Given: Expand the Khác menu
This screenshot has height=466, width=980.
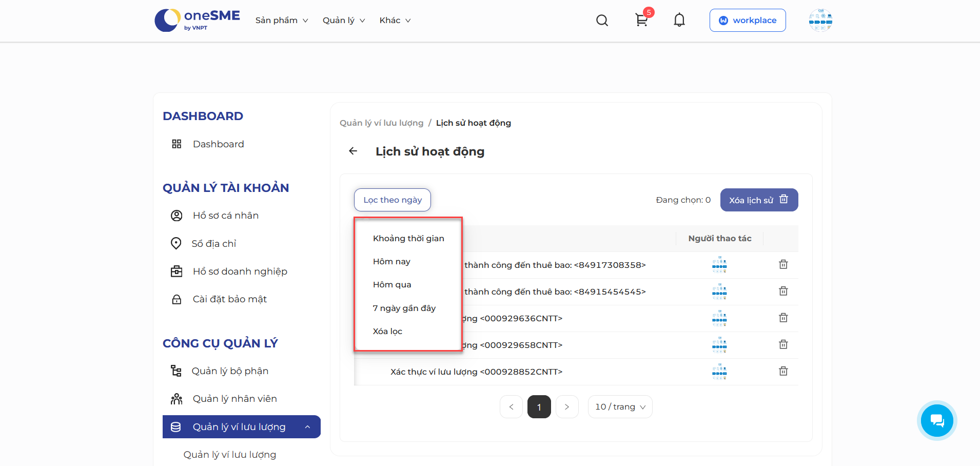Looking at the screenshot, I should pos(395,21).
